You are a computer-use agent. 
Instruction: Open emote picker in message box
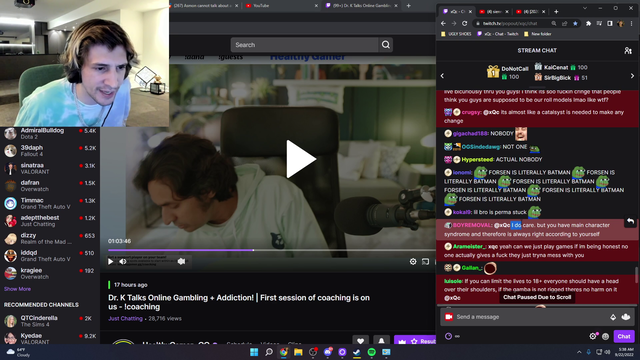click(626, 317)
